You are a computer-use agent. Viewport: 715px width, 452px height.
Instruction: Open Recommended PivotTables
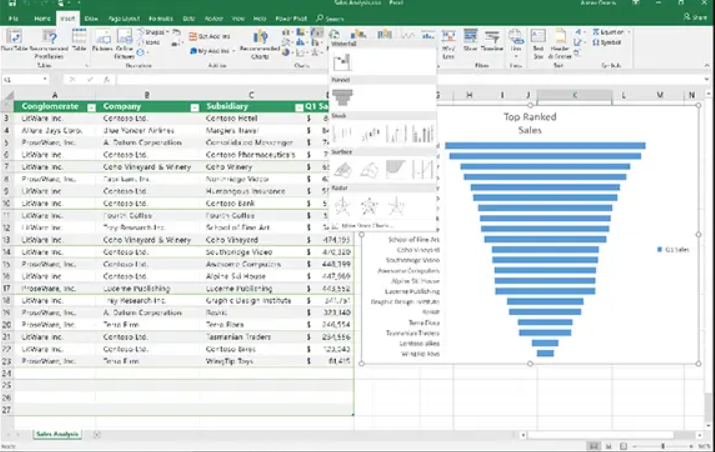(x=49, y=43)
